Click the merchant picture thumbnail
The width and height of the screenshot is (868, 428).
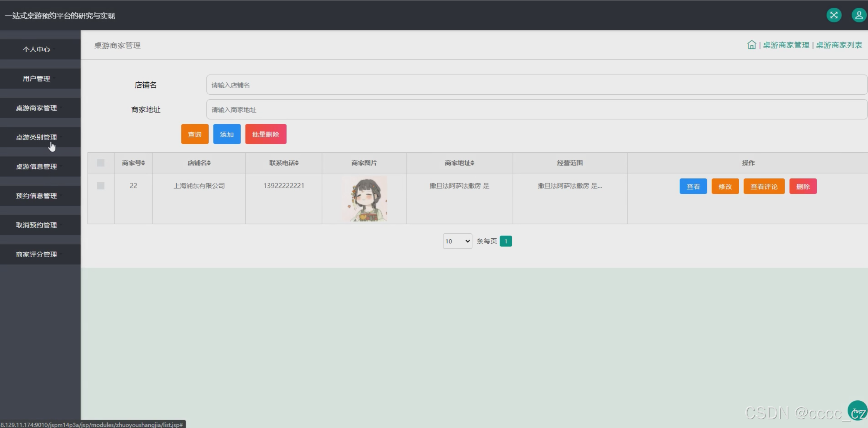(364, 199)
